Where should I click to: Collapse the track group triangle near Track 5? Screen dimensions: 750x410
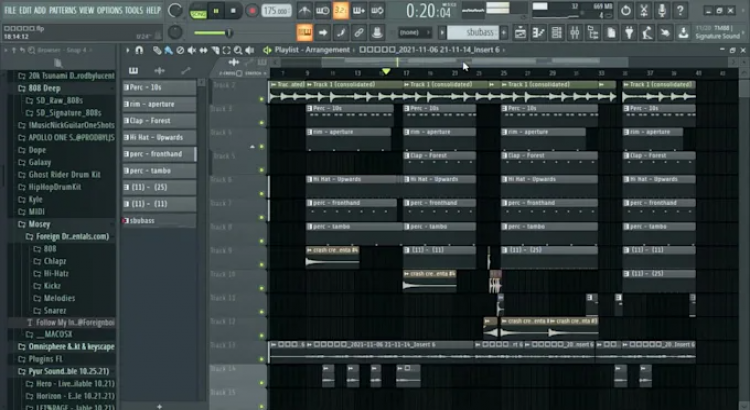tap(252, 146)
